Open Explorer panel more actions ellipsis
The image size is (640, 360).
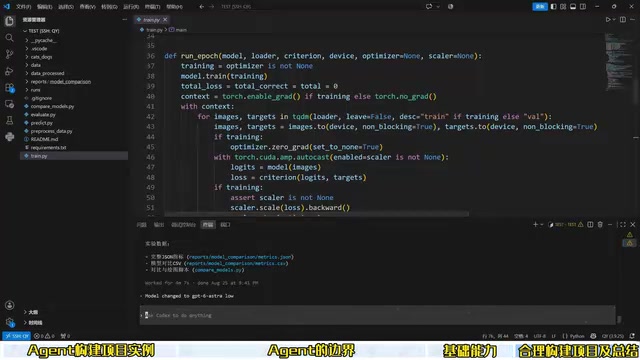click(124, 20)
